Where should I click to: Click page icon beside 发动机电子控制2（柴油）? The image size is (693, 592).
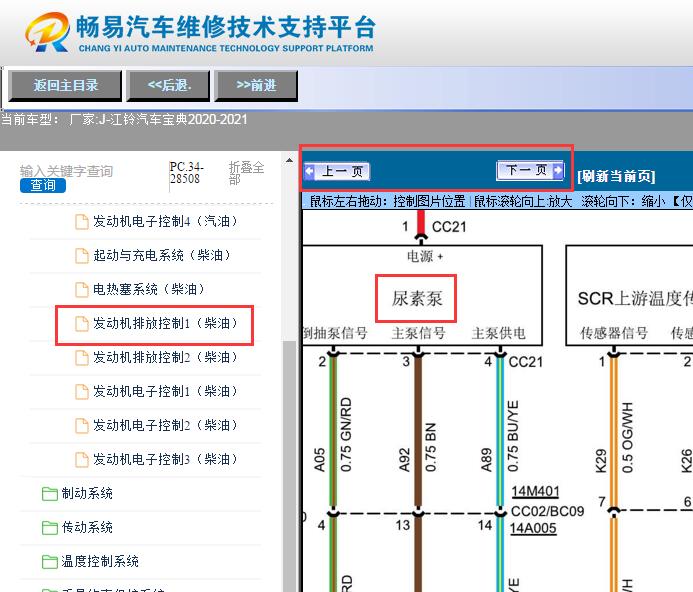point(82,426)
